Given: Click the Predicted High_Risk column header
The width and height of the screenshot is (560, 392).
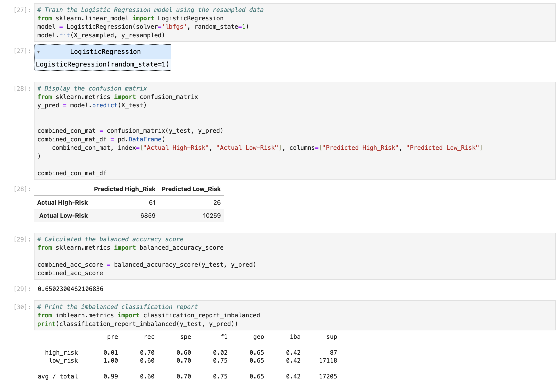Looking at the screenshot, I should 124,189.
